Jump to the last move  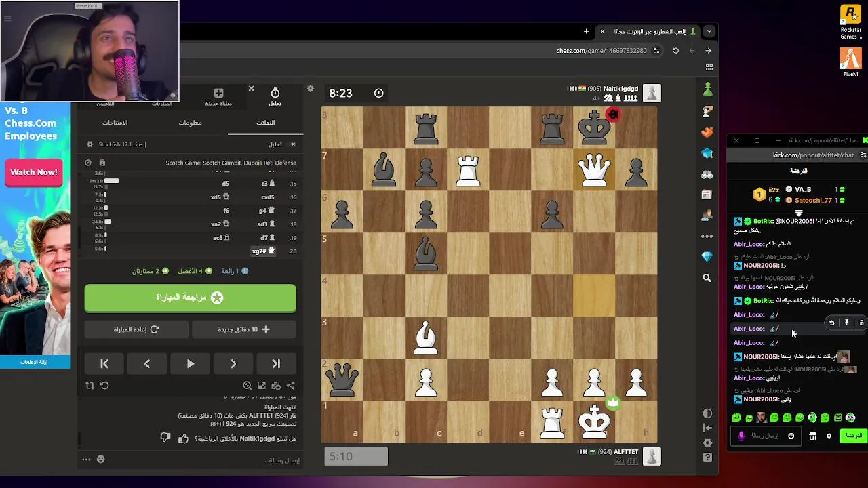point(276,364)
